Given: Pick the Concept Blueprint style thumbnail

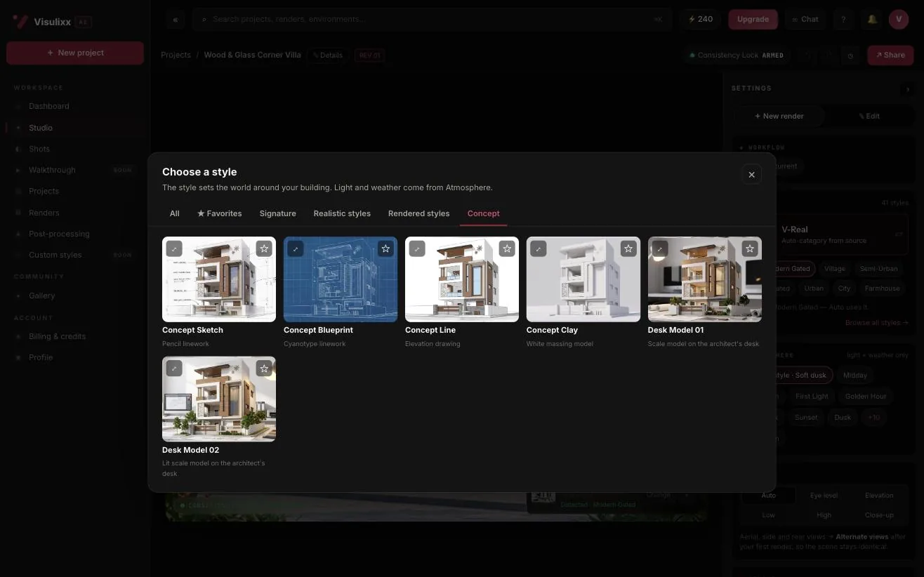Looking at the screenshot, I should 341,279.
